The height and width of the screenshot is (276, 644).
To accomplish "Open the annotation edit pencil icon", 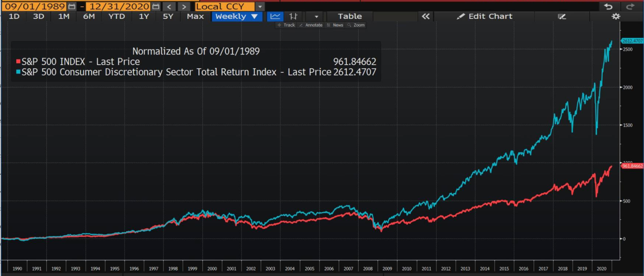I will click(x=562, y=17).
